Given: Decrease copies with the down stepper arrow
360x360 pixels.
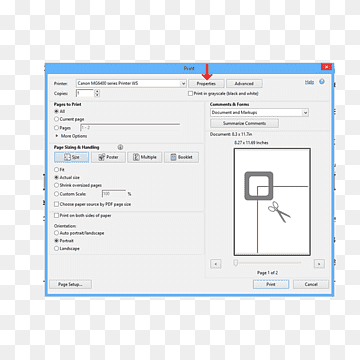Looking at the screenshot, I should [97, 95].
